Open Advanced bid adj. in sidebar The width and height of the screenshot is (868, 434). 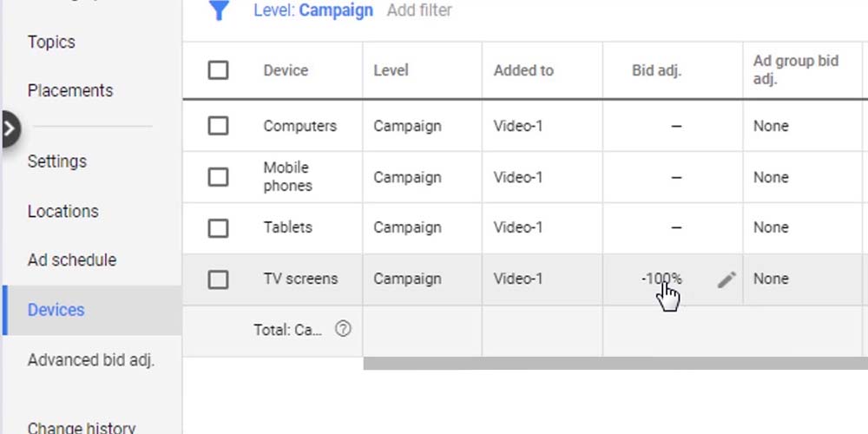[x=91, y=360]
